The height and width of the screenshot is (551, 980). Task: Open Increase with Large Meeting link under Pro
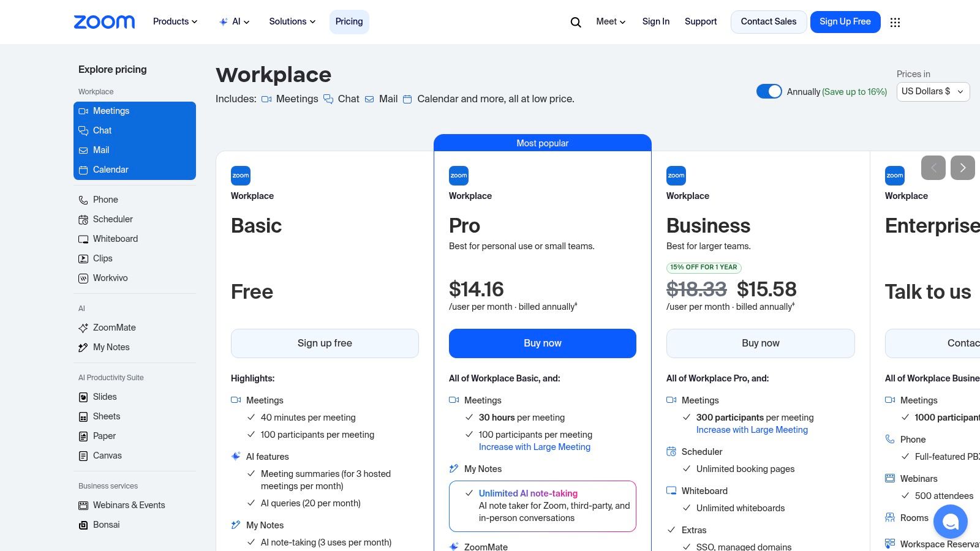point(535,447)
